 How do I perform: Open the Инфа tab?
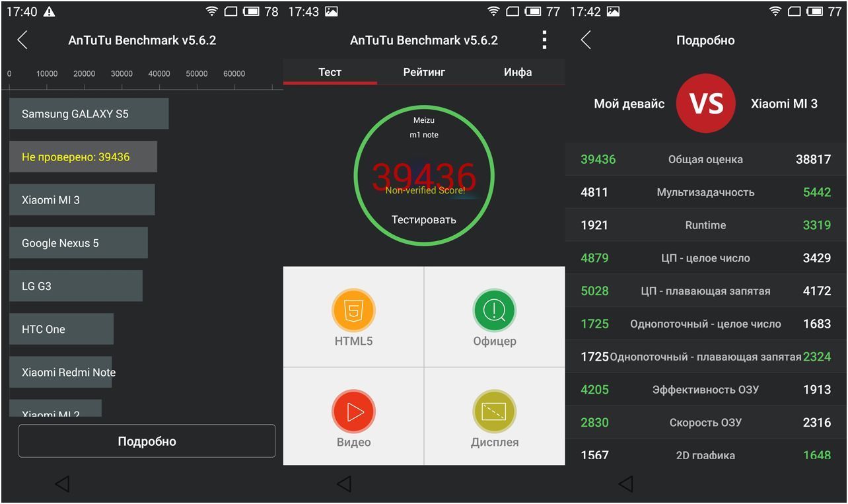[518, 72]
